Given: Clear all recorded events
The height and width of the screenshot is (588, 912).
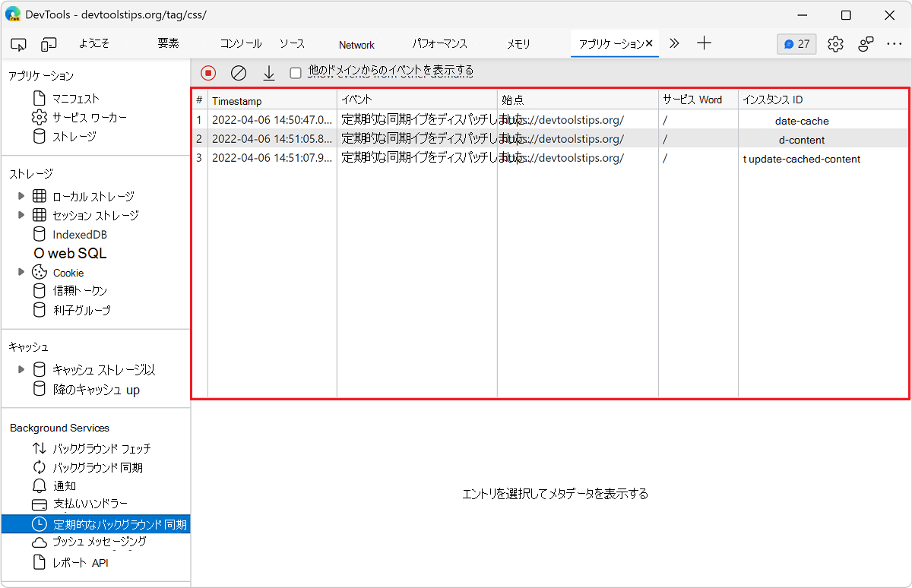Looking at the screenshot, I should (238, 72).
